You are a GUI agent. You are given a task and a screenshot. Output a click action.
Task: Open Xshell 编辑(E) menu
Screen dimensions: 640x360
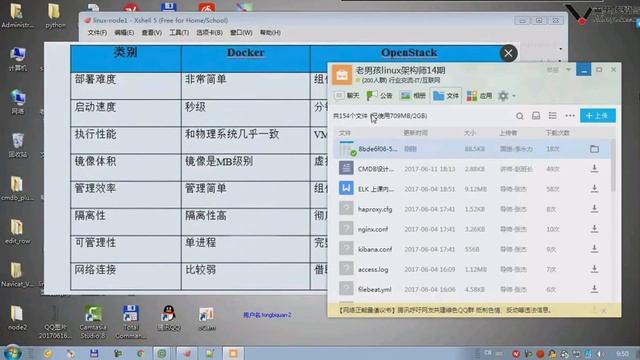click(124, 33)
